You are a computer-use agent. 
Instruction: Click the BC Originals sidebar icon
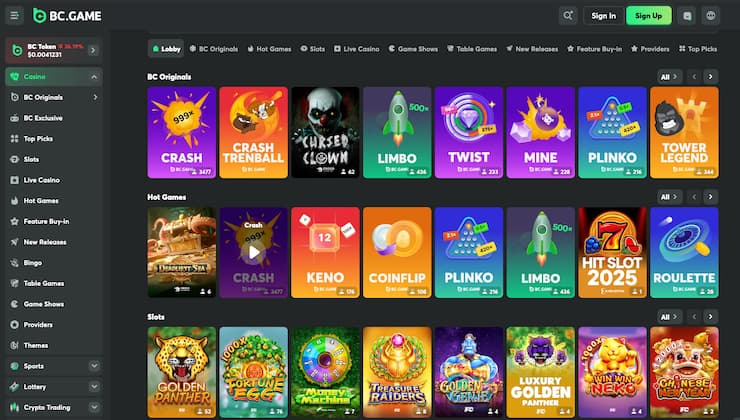pyautogui.click(x=15, y=97)
